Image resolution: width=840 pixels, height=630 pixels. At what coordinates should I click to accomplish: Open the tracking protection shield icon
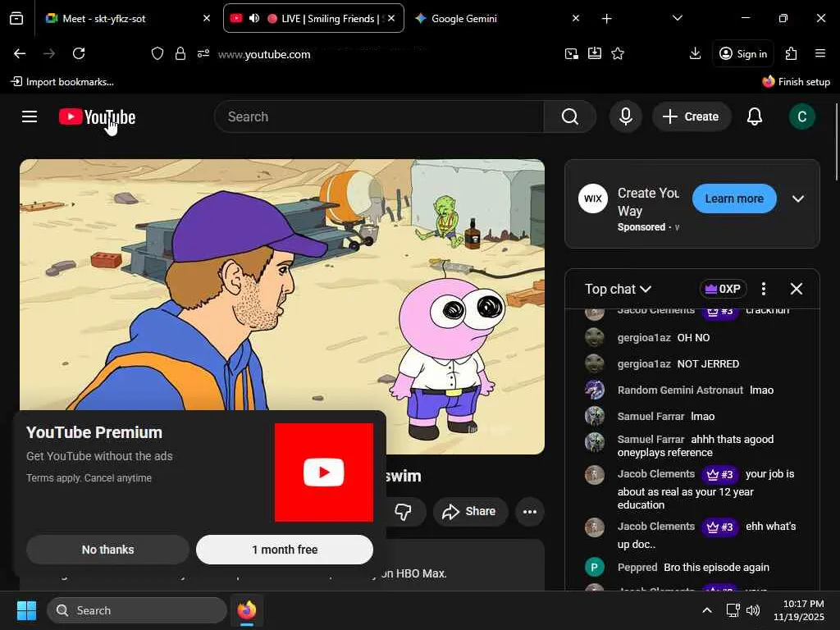[157, 53]
